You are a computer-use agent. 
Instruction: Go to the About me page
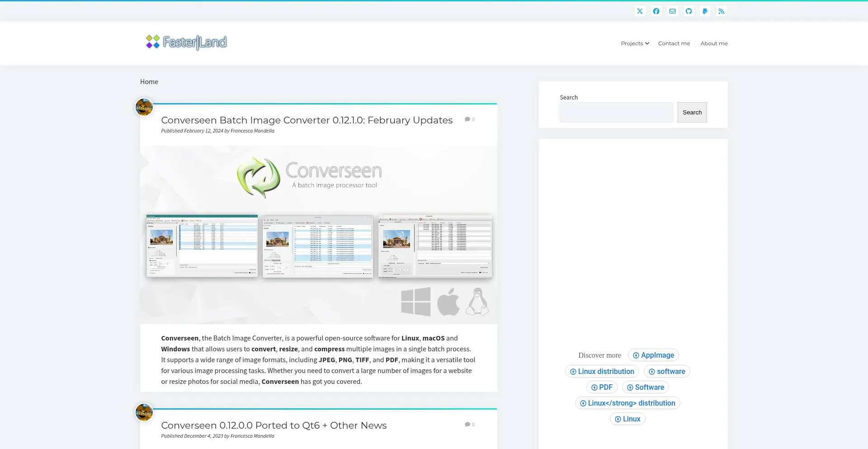(714, 43)
